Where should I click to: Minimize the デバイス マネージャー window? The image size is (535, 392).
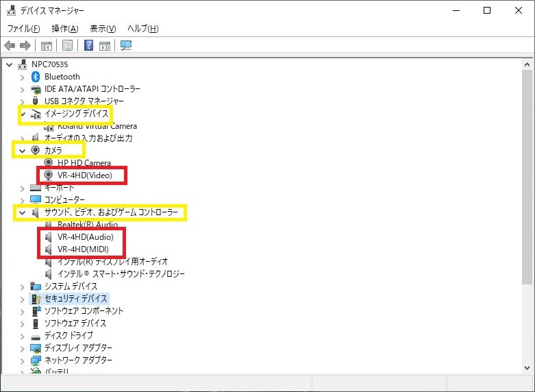(456, 10)
